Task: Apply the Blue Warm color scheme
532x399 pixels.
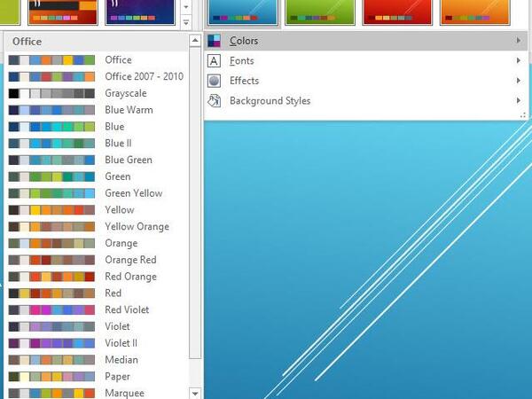Action: (97, 110)
